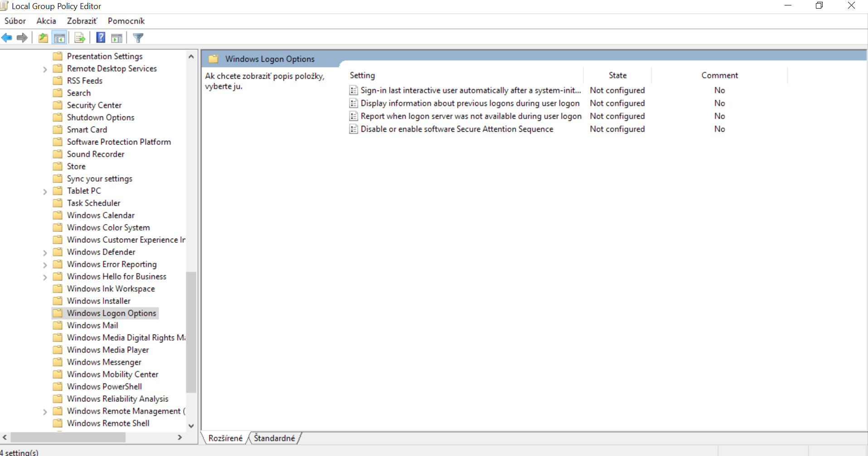The width and height of the screenshot is (868, 456).
Task: Select the Software Protection Platform folder
Action: (x=119, y=142)
